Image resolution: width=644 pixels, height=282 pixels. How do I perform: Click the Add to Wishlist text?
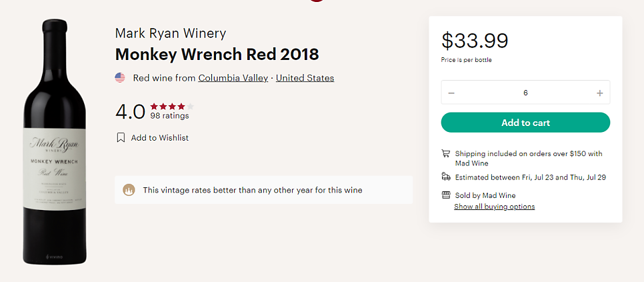click(160, 138)
